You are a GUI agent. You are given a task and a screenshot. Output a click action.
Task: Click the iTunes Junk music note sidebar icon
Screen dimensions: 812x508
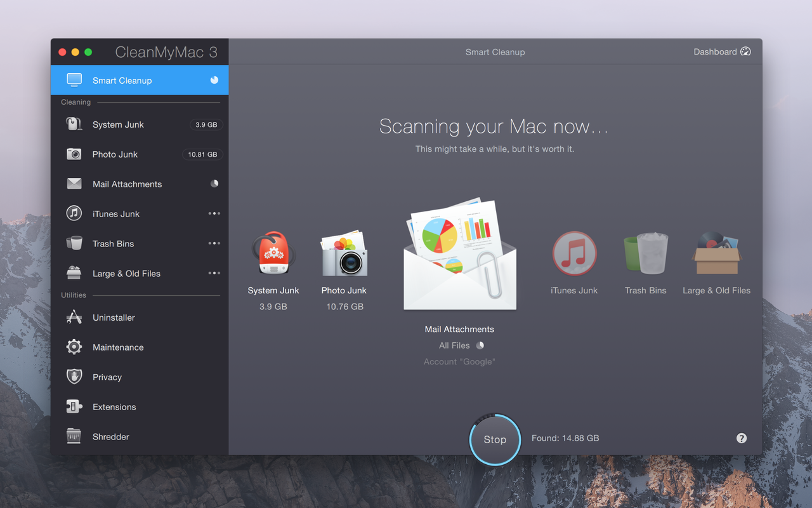(x=74, y=213)
